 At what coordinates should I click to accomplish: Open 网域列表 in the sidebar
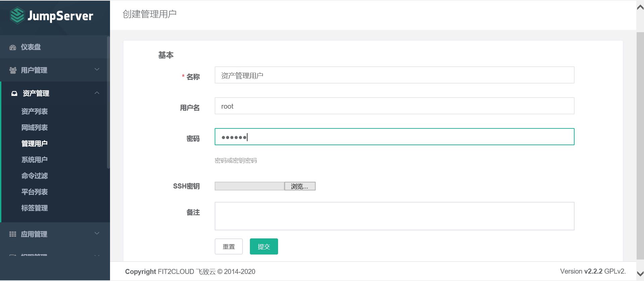click(x=35, y=127)
